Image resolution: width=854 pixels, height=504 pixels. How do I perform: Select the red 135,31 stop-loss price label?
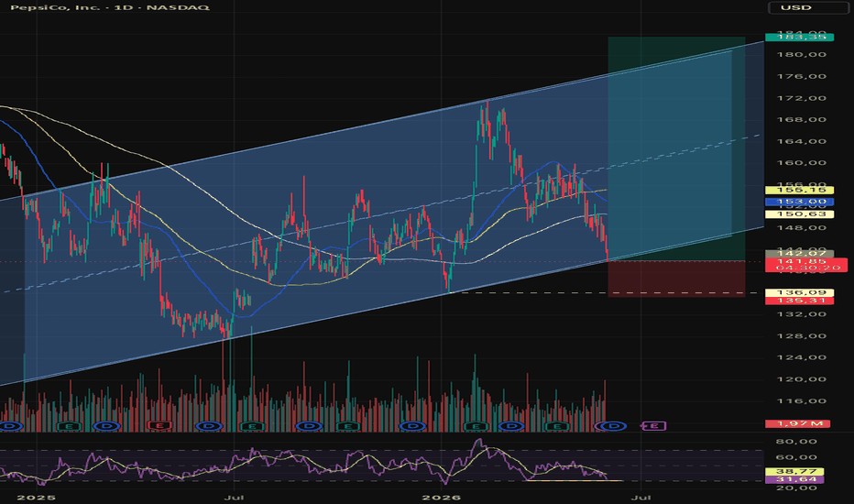(799, 301)
